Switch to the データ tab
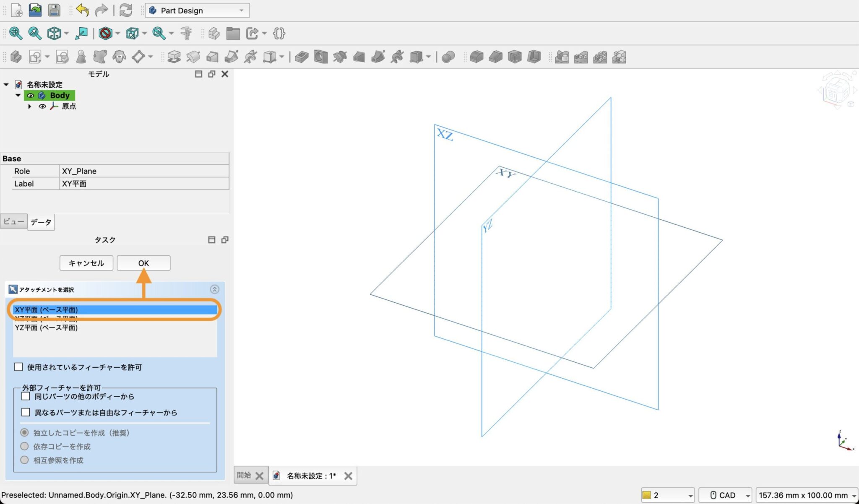 [41, 222]
